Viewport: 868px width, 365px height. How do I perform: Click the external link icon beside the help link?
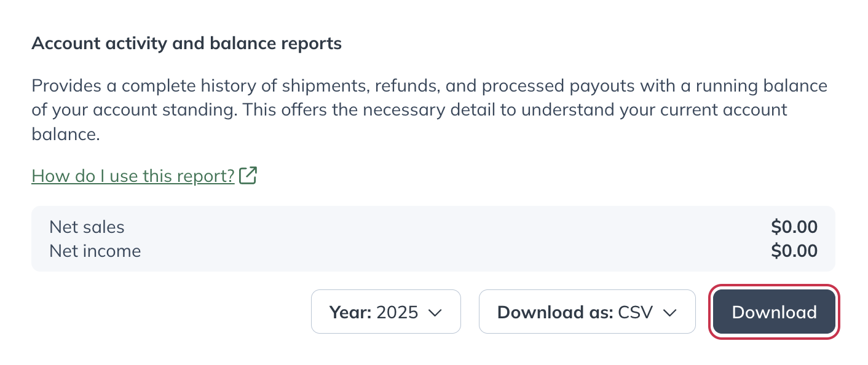(248, 175)
